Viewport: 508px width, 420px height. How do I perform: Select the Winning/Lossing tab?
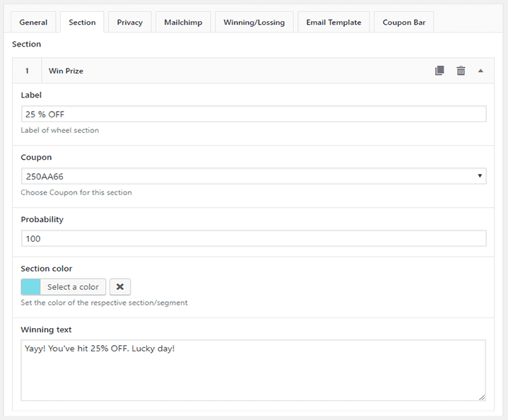click(x=254, y=23)
